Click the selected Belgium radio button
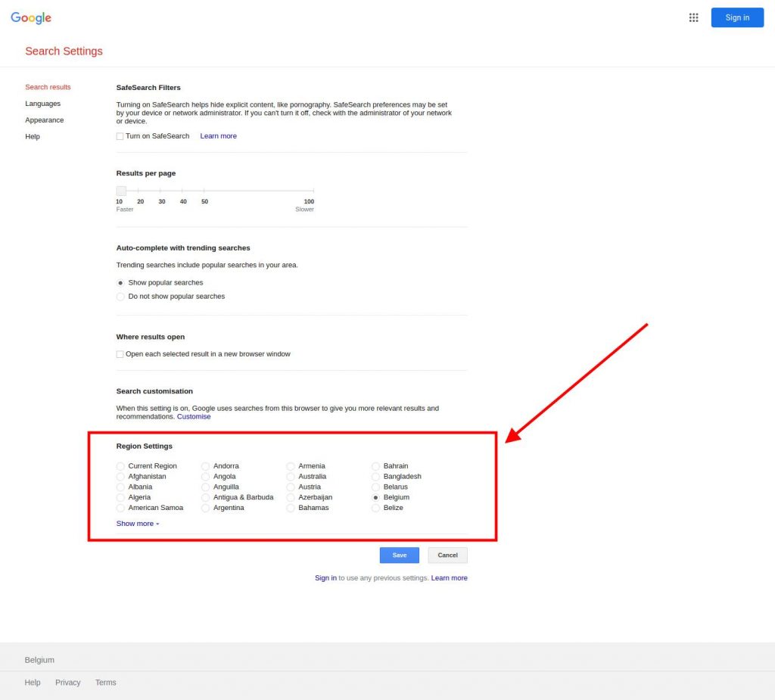 click(375, 497)
